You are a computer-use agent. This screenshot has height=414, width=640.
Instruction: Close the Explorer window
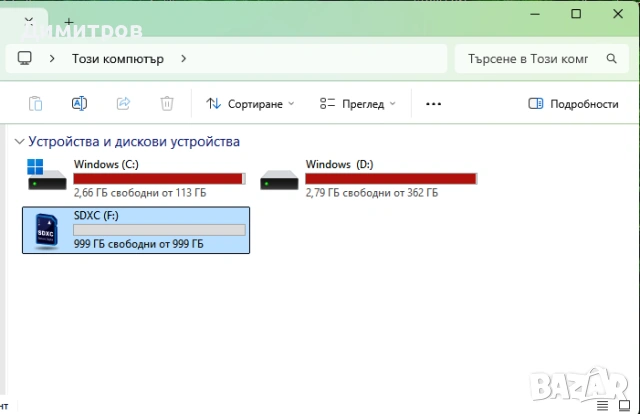coord(618,14)
